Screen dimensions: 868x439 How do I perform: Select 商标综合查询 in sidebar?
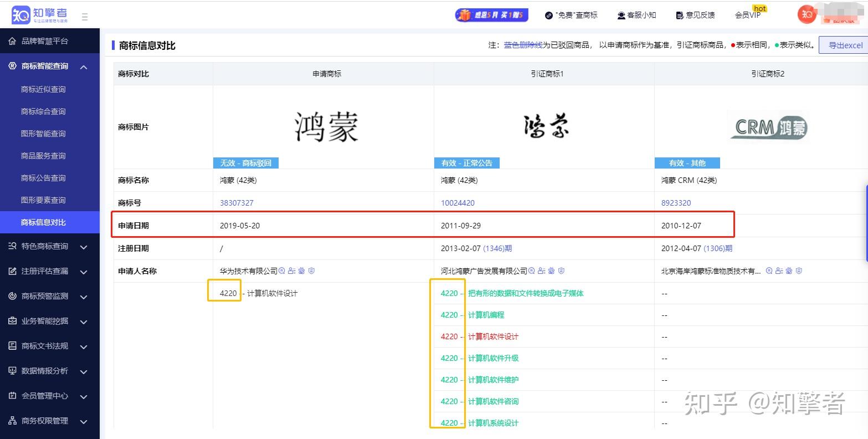point(43,111)
